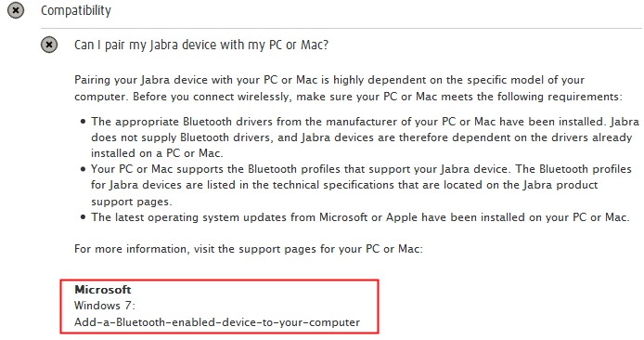The image size is (644, 340).
Task: Click the x icon beside the pairing question
Action: (x=49, y=45)
